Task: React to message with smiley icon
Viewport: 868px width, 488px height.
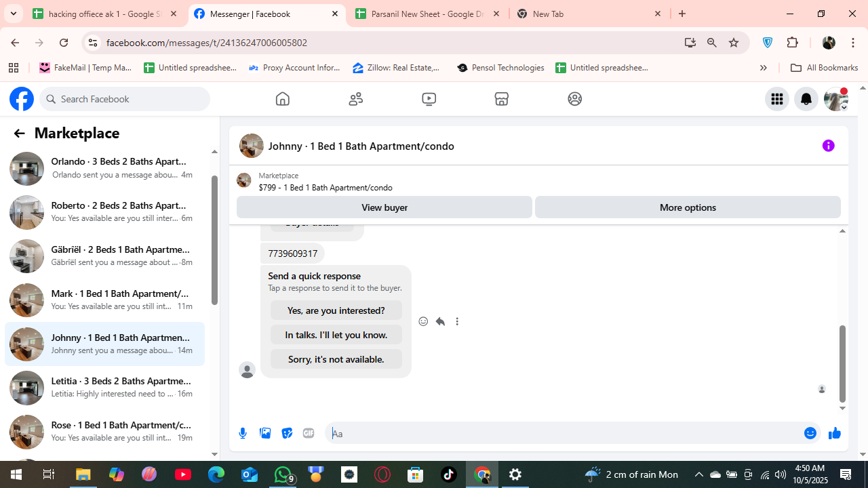Action: point(423,321)
